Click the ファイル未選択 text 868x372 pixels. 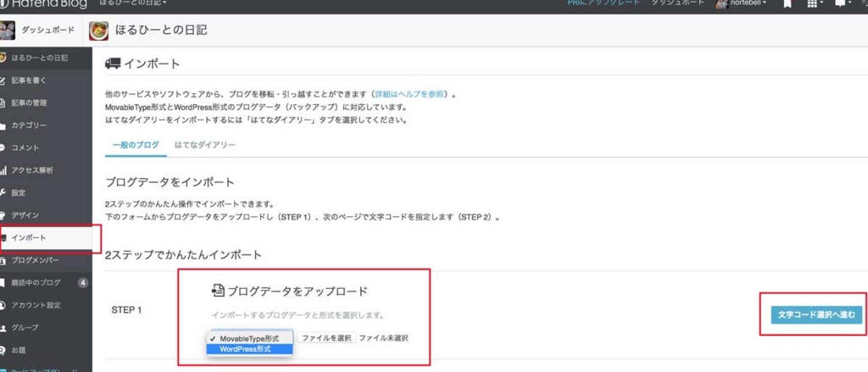pos(384,337)
